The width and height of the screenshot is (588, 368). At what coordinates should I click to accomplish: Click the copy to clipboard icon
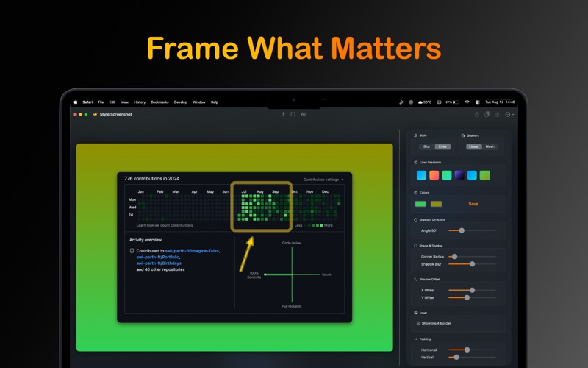pyautogui.click(x=487, y=115)
